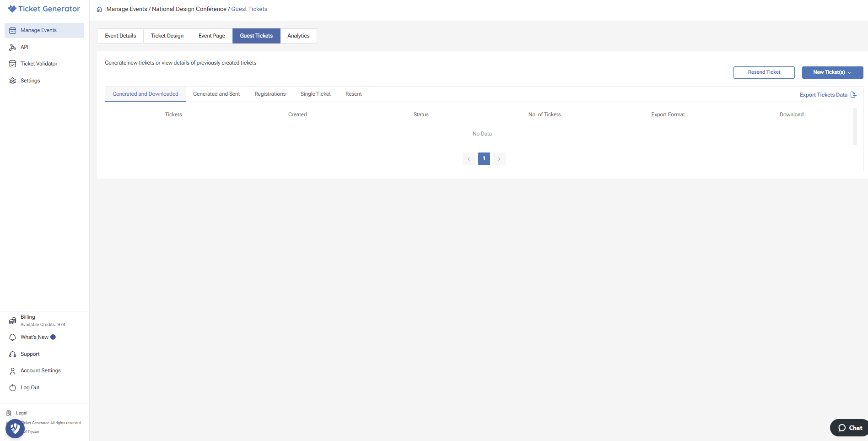Switch to Generated and Sent sub-tab
This screenshot has width=868, height=441.
pos(216,94)
